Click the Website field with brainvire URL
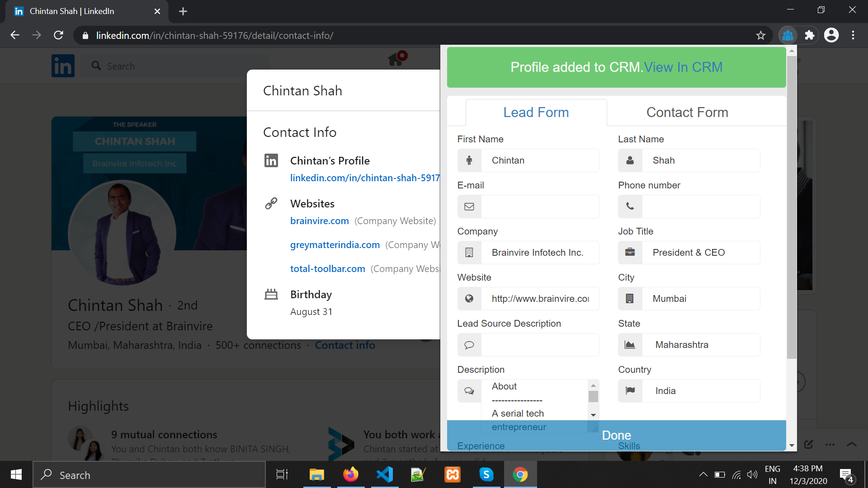This screenshot has height=488, width=868. click(x=540, y=299)
